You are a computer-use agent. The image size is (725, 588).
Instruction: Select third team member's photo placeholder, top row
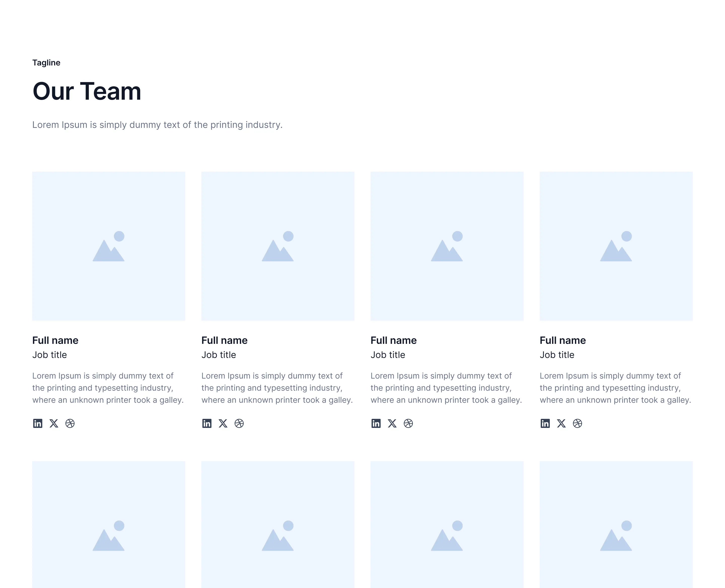point(447,246)
